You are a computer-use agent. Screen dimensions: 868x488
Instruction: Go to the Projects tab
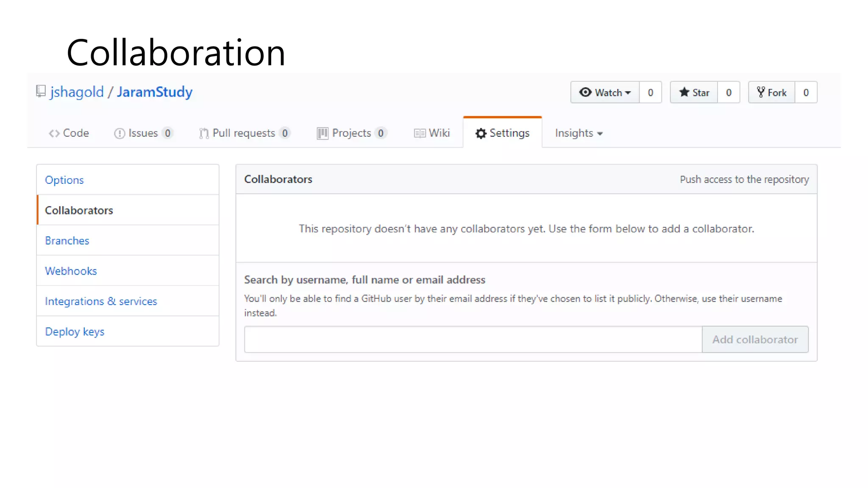coord(352,133)
